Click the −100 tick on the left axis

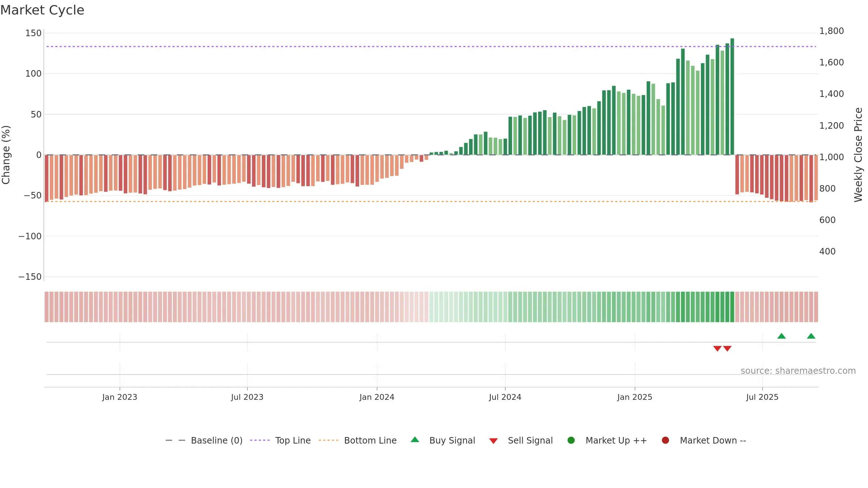coord(30,236)
